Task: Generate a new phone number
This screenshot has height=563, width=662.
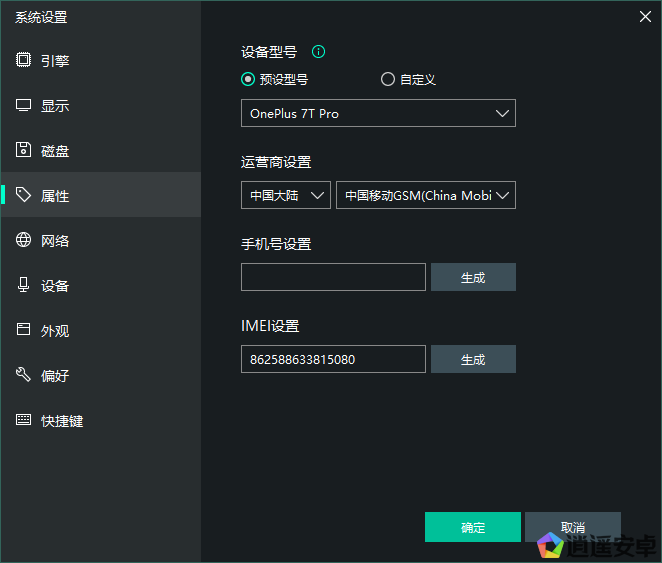Action: [473, 277]
